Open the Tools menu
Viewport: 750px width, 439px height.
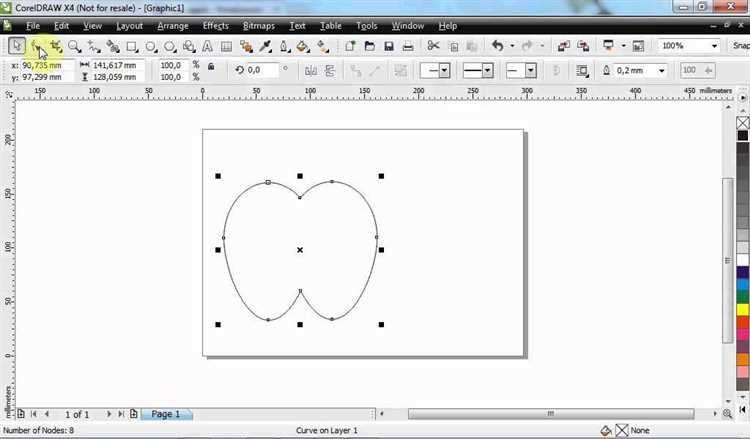pyautogui.click(x=366, y=26)
